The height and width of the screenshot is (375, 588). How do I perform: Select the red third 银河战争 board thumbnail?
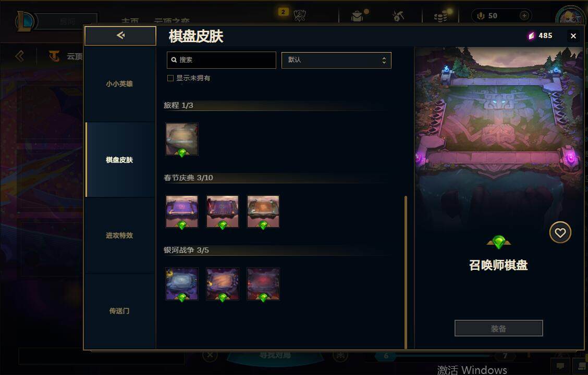[x=263, y=284]
